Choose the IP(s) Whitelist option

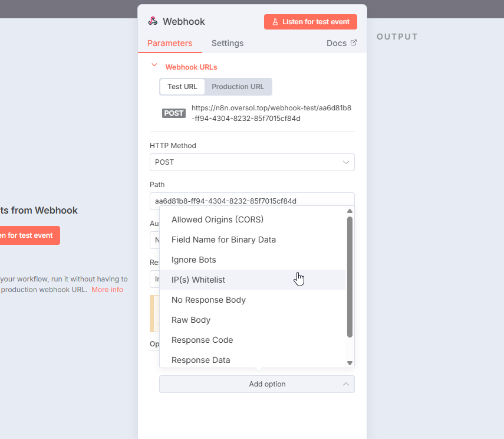[198, 280]
